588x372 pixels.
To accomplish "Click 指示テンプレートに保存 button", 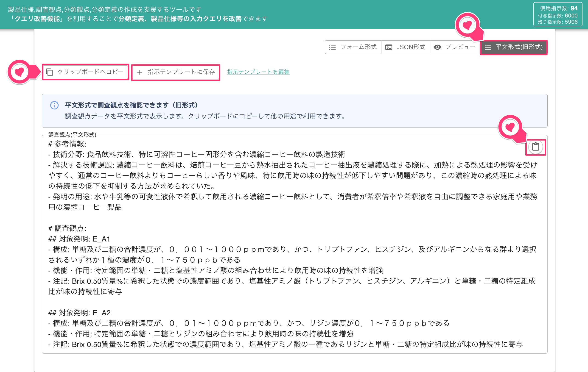I will (x=176, y=72).
